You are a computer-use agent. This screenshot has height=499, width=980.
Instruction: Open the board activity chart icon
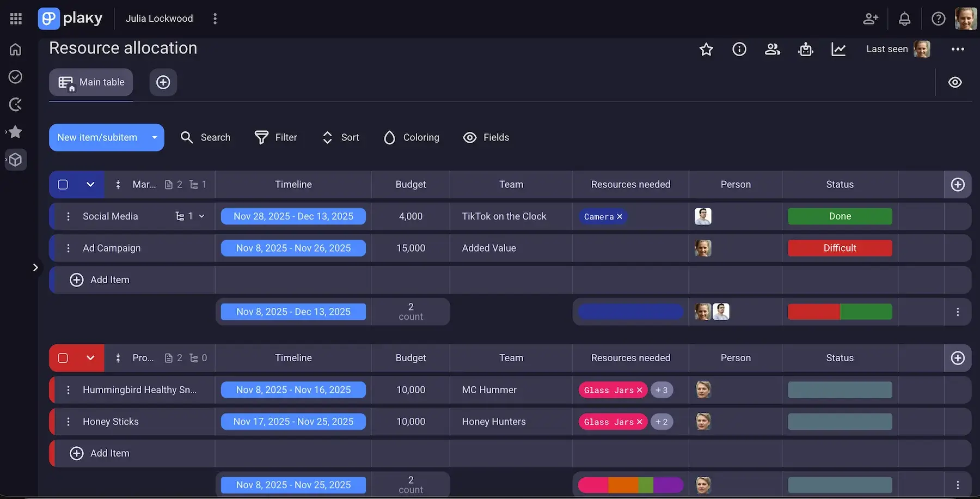838,49
